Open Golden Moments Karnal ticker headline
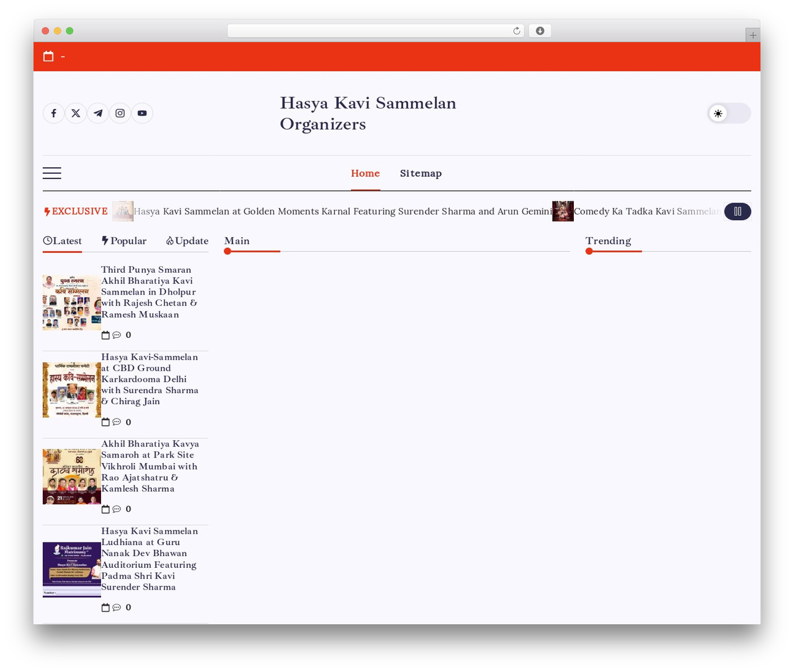 pos(342,211)
